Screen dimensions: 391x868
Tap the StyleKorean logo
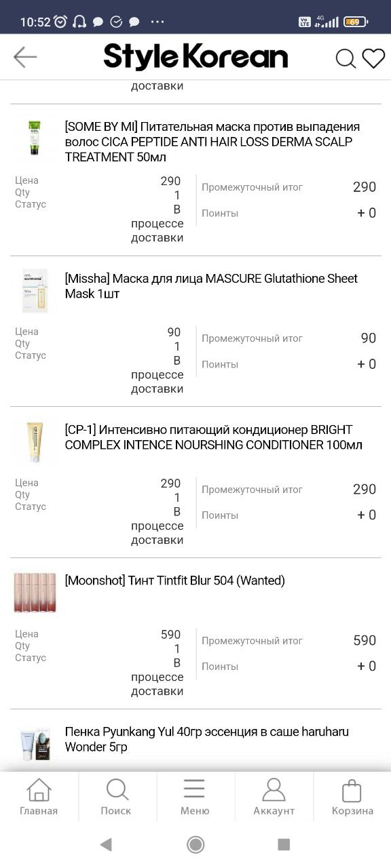(x=195, y=57)
